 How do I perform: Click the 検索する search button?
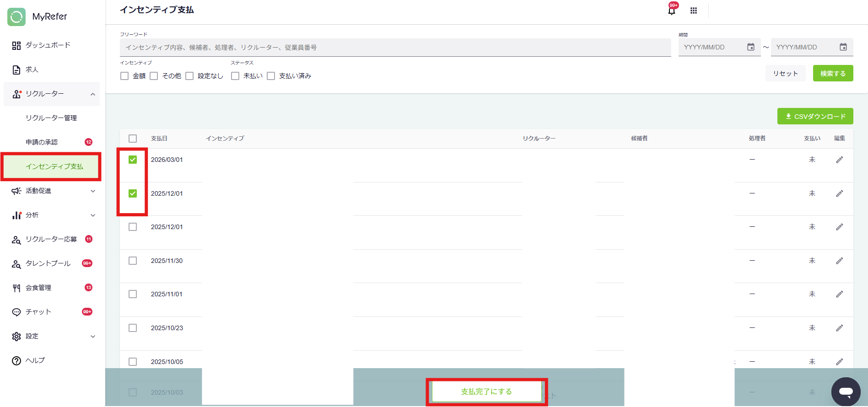click(x=833, y=73)
